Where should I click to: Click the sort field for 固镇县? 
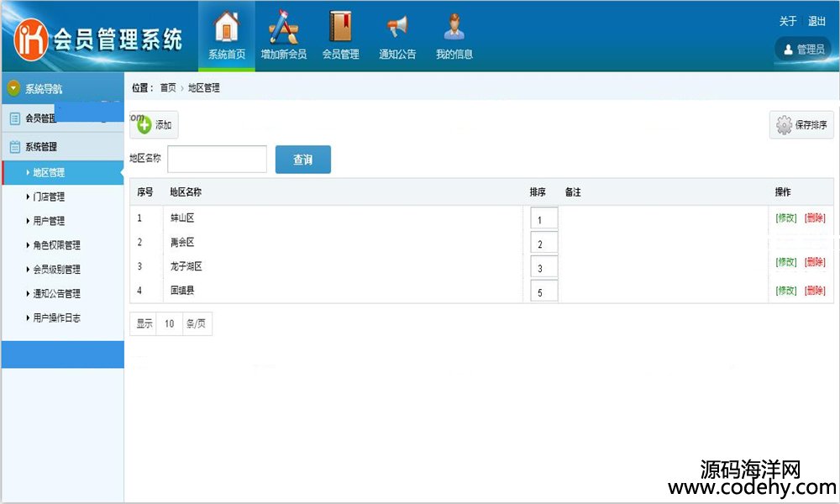543,291
